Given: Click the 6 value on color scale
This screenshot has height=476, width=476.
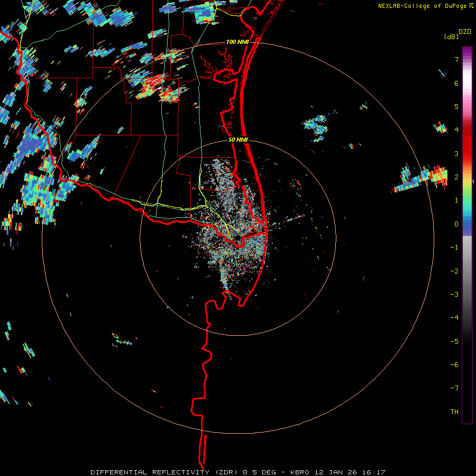Looking at the screenshot, I should [x=456, y=83].
